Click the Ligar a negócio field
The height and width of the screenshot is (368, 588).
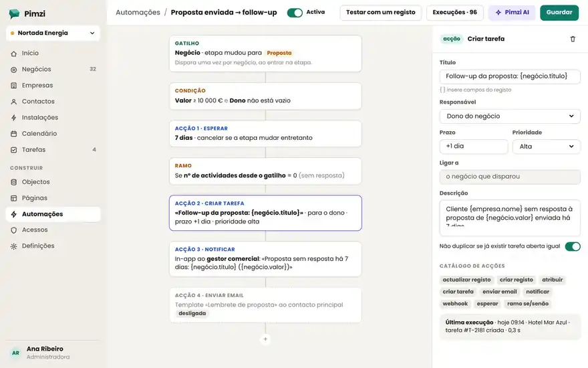coord(510,177)
